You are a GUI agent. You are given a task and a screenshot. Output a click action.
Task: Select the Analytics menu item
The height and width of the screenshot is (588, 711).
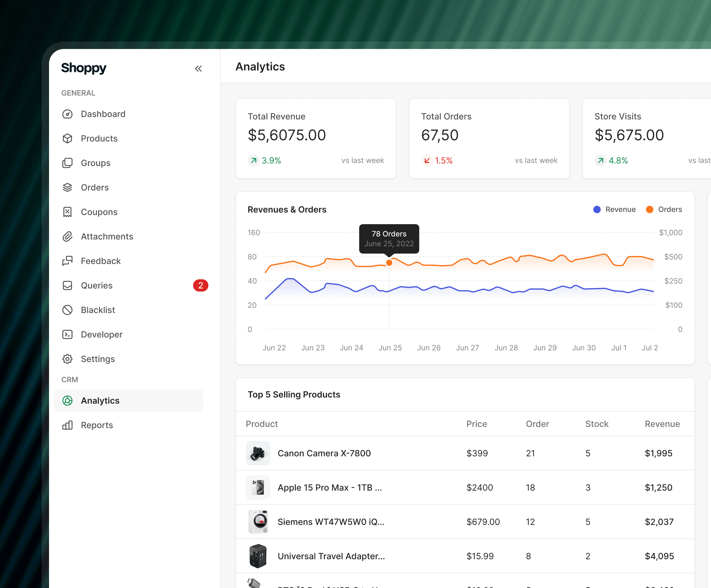(129, 401)
